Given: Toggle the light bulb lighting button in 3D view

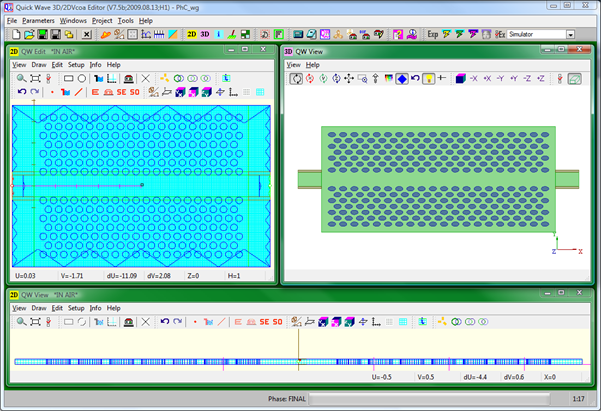Looking at the screenshot, I should (427, 78).
